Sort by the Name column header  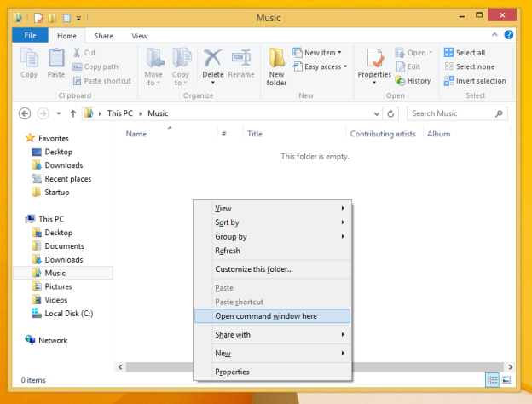tap(136, 134)
